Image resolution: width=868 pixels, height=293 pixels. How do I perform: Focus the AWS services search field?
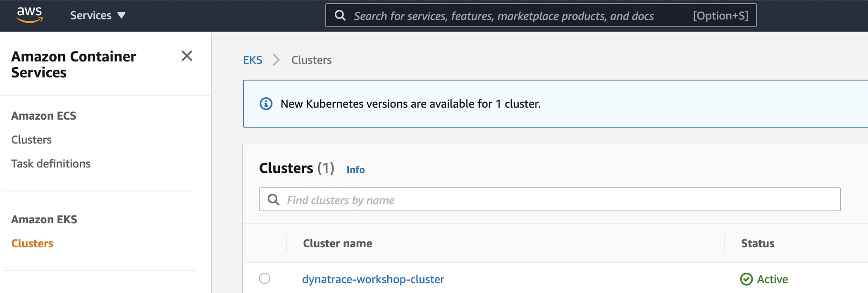tap(541, 16)
